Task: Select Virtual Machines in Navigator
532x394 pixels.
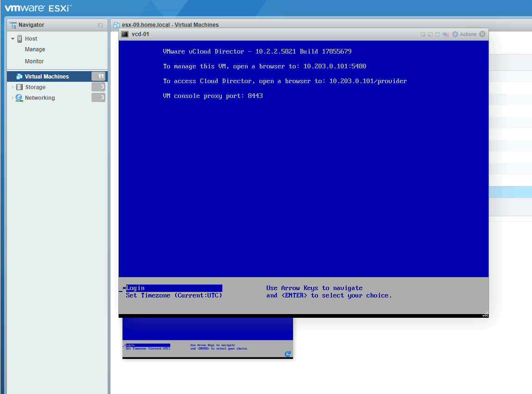Action: [47, 77]
